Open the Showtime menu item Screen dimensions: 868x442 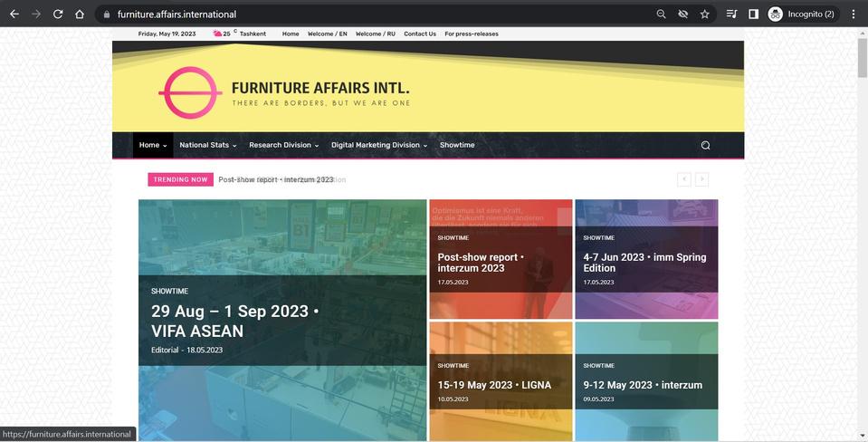pos(457,145)
